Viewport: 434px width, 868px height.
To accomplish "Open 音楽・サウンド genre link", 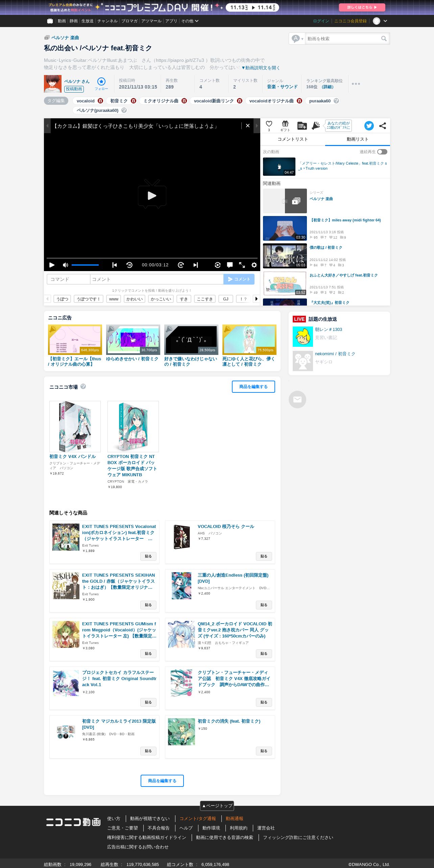I will 282,87.
